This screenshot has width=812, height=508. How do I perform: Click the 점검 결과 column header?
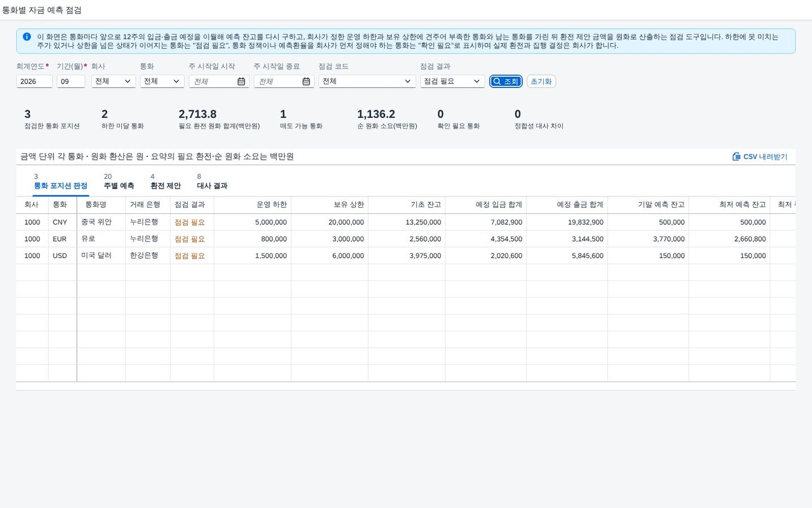click(x=192, y=205)
